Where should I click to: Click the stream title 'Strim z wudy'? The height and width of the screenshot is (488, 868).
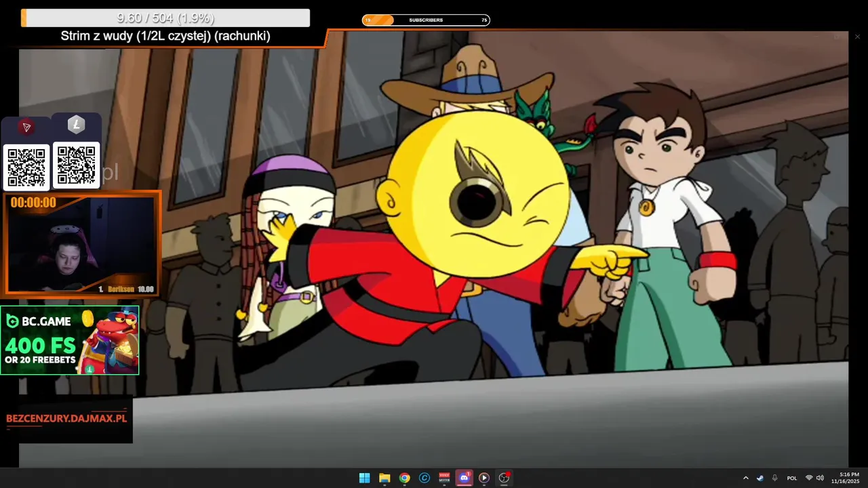[x=165, y=37]
